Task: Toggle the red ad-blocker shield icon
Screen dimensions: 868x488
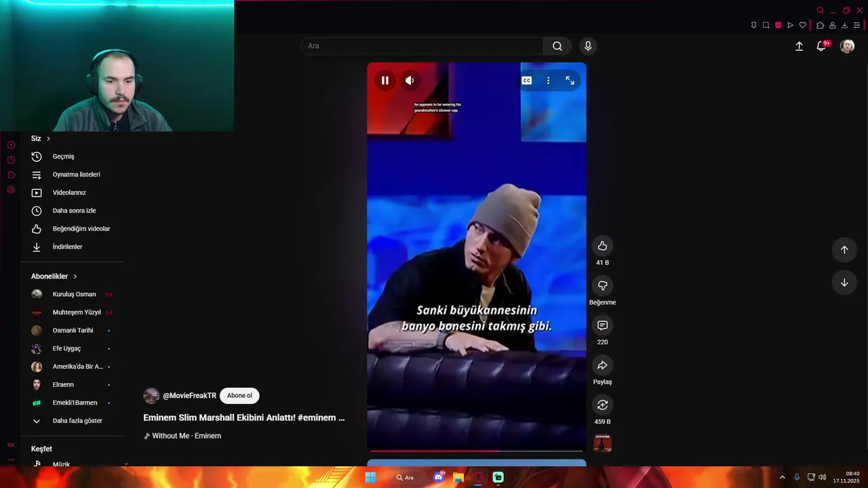Action: tap(778, 25)
